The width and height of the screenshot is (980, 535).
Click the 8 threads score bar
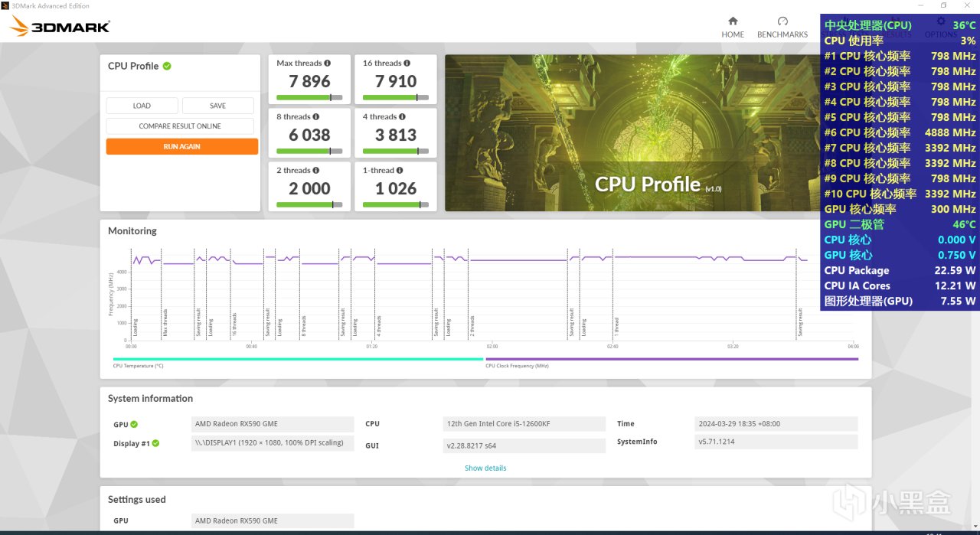coord(309,151)
